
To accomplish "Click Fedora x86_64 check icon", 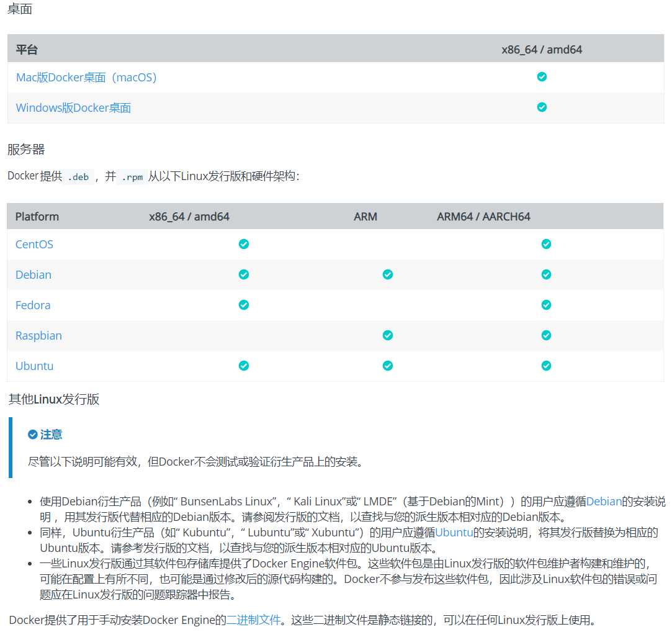I will pyautogui.click(x=244, y=305).
